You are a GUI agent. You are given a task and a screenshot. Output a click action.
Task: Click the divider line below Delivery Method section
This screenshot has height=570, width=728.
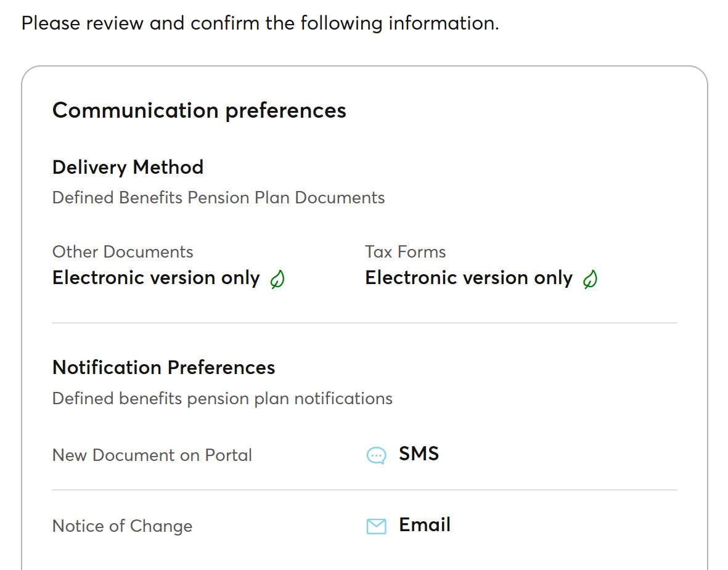(364, 323)
